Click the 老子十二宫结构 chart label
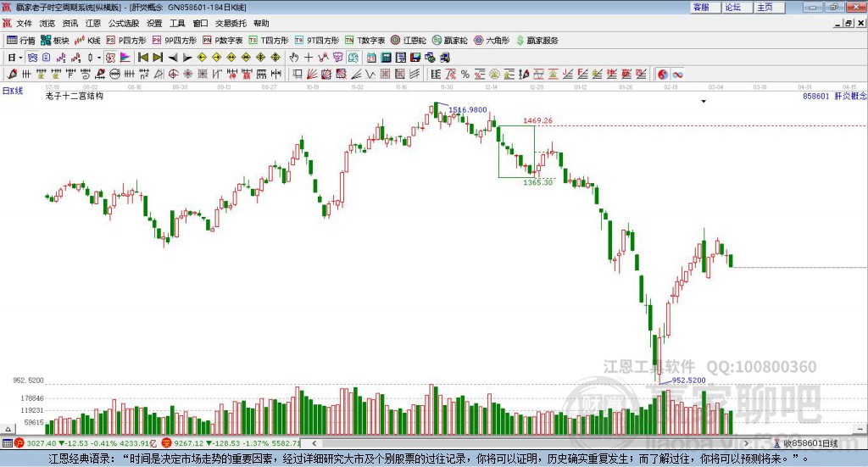 75,96
